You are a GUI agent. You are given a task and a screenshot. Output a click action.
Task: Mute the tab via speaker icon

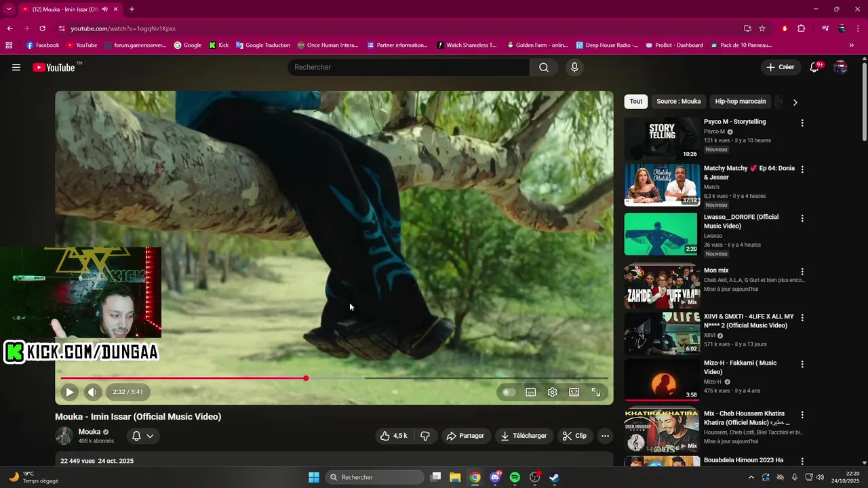click(104, 9)
